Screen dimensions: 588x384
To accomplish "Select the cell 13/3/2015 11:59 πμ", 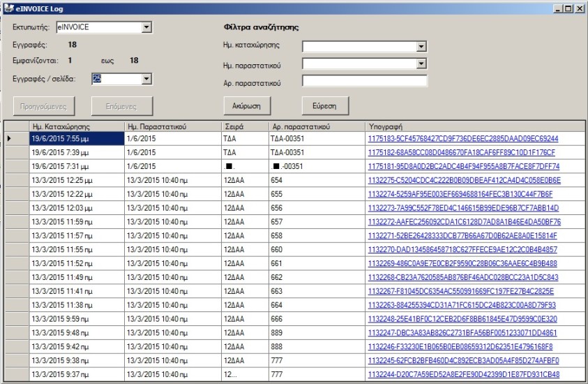I will [77, 222].
